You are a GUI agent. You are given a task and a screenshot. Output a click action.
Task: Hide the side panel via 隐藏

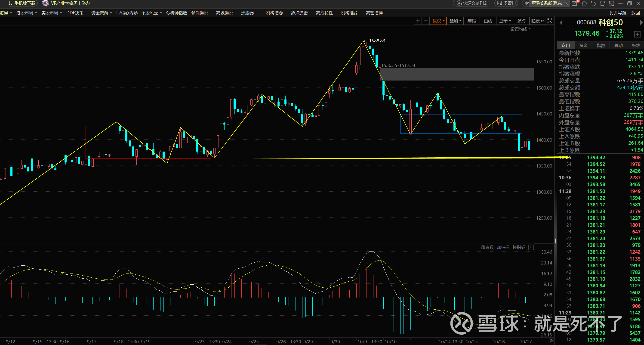[x=537, y=21]
